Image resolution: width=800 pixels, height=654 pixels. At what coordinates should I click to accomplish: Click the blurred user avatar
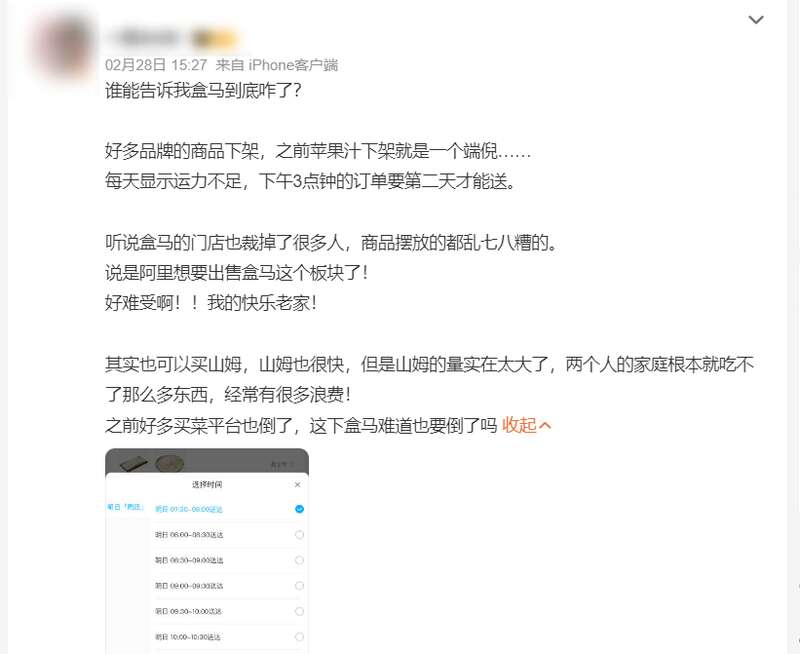click(x=64, y=46)
